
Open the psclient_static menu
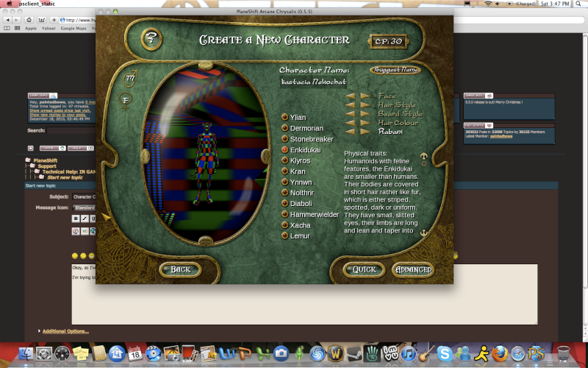[37, 4]
